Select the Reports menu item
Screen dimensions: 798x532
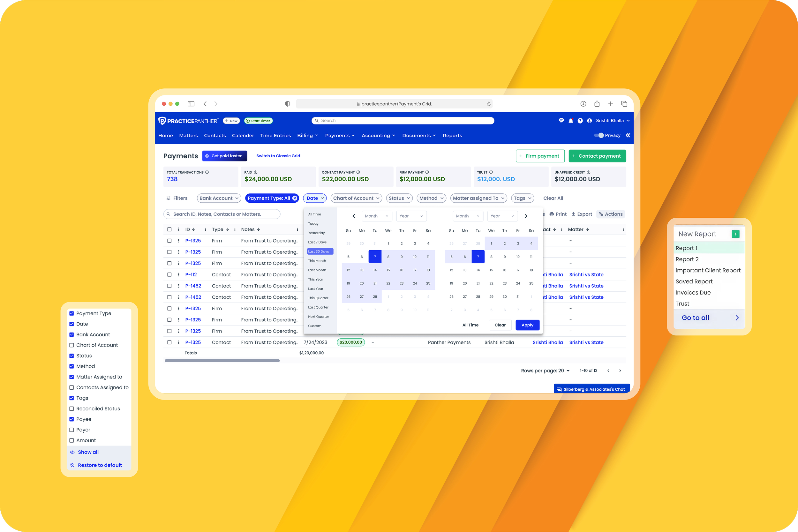click(x=452, y=135)
